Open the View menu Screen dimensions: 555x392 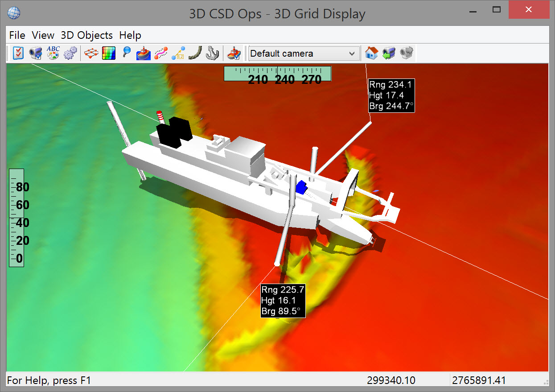(43, 35)
